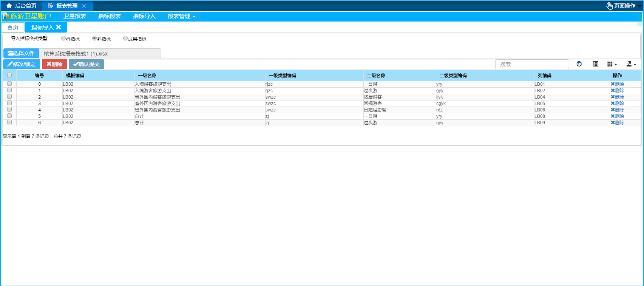Open the columns visibility dropdown
This screenshot has width=644, height=286.
tap(612, 64)
